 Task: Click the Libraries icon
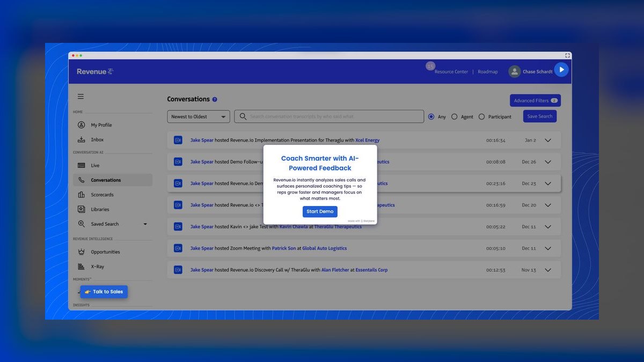tap(81, 209)
